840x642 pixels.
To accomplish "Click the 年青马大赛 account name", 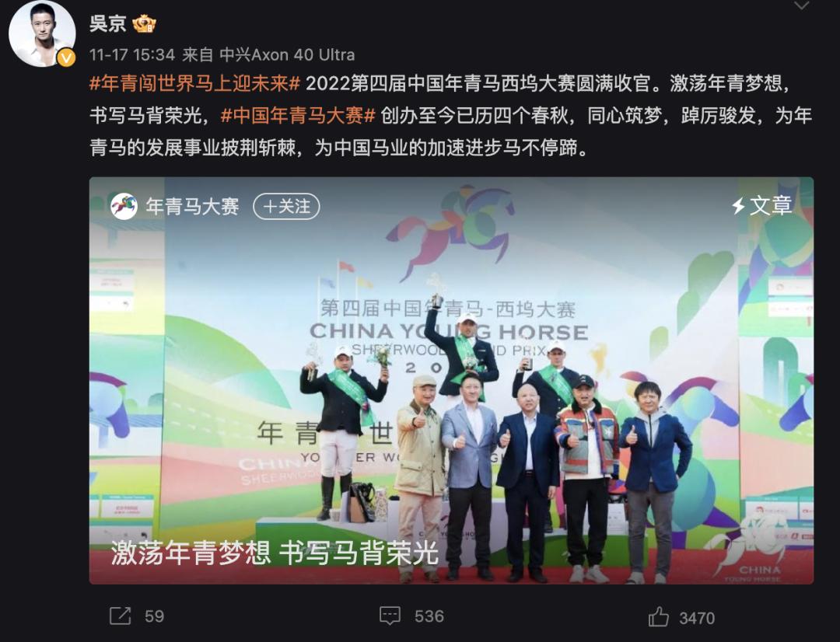I will [x=192, y=206].
